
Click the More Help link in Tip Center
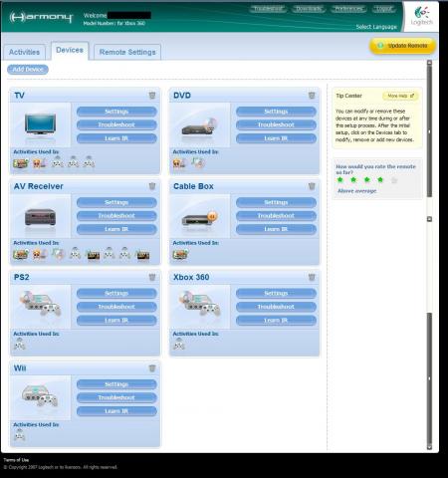tap(400, 96)
